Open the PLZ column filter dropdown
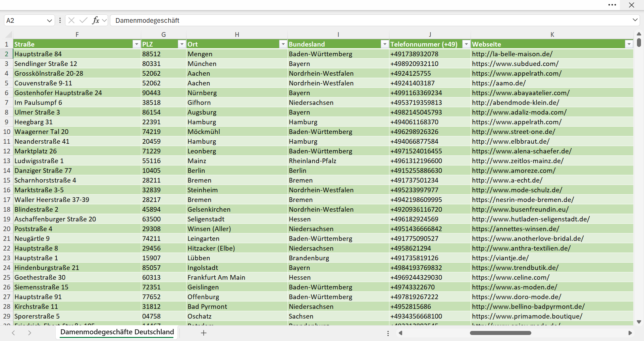 point(181,44)
